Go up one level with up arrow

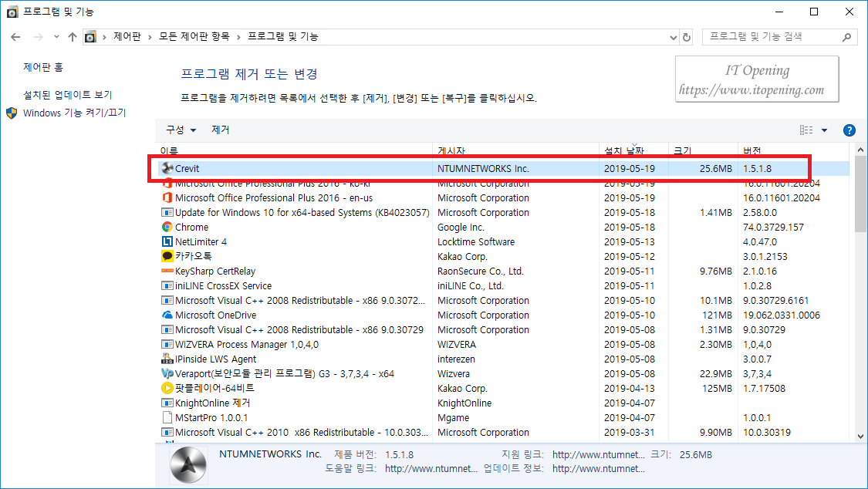[73, 37]
